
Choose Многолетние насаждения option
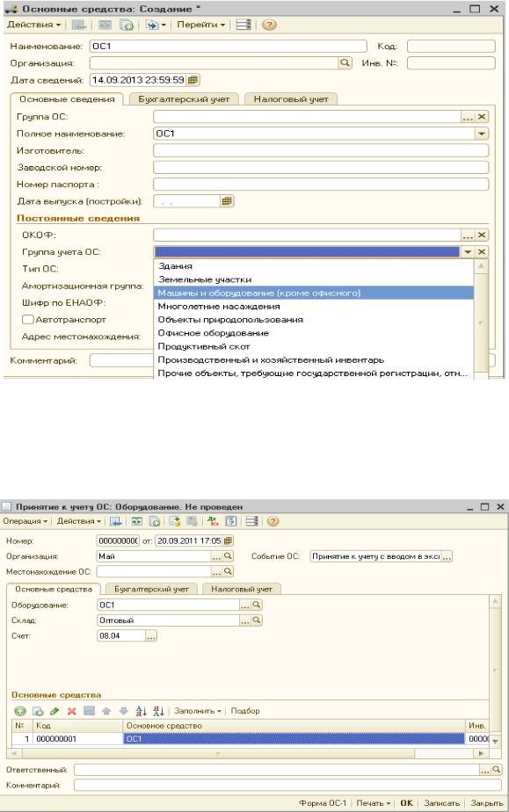click(314, 306)
